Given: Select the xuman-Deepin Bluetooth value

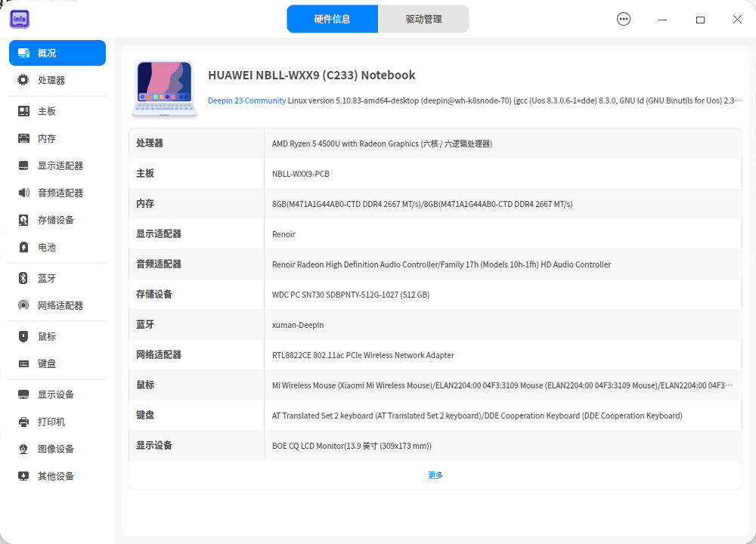Looking at the screenshot, I should (297, 325).
